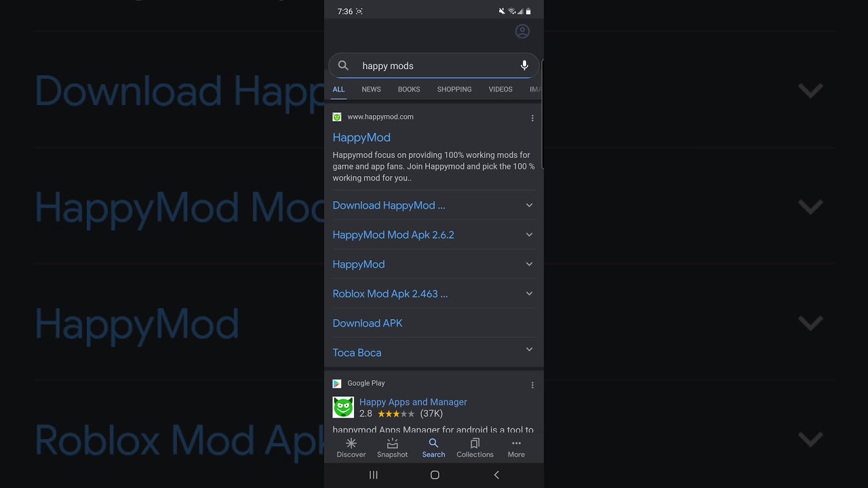Focus the search field containing happy mods
This screenshot has height=488, width=868.
434,66
